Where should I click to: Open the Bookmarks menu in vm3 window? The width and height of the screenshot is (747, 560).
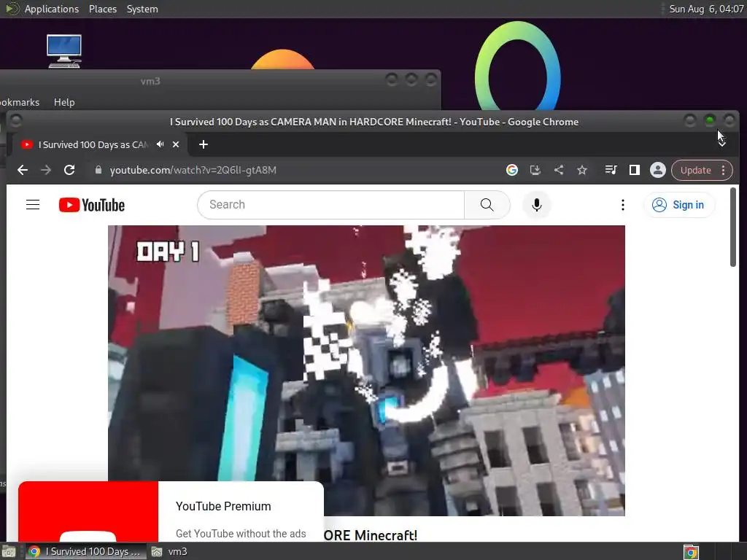point(20,102)
